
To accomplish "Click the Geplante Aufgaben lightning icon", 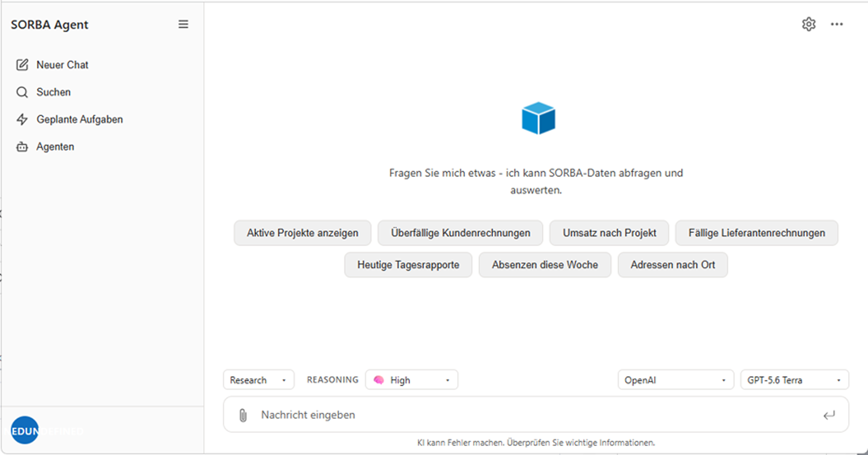I will pos(22,120).
